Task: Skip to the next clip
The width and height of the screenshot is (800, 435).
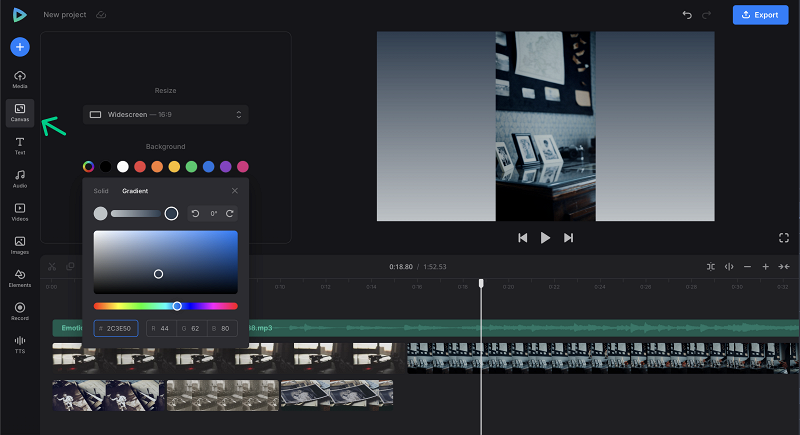Action: pos(568,238)
